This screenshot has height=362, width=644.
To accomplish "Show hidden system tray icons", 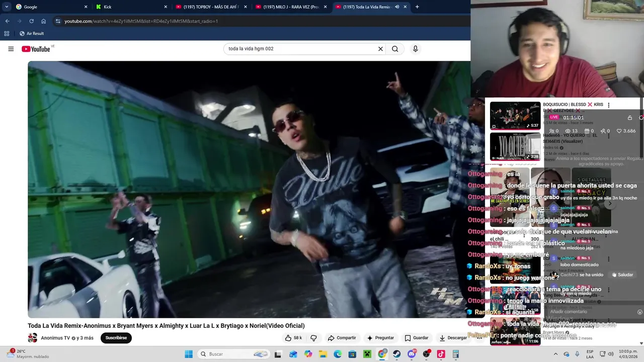I will tap(556, 354).
